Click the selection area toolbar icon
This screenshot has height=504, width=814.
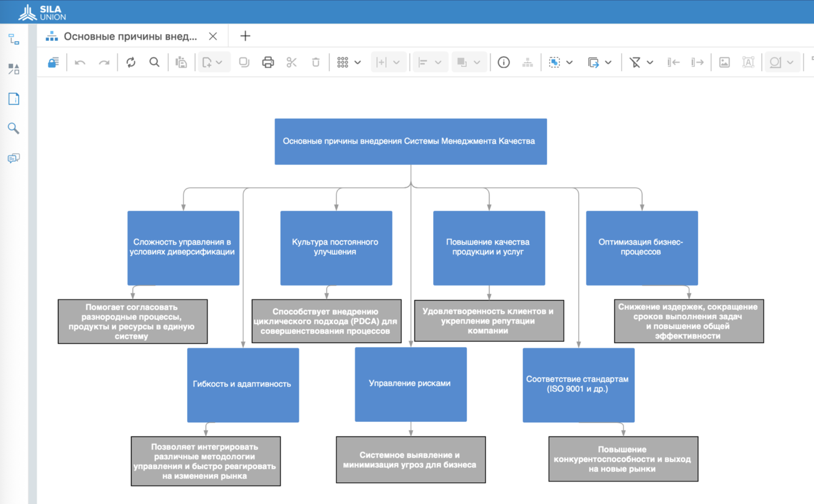click(554, 62)
